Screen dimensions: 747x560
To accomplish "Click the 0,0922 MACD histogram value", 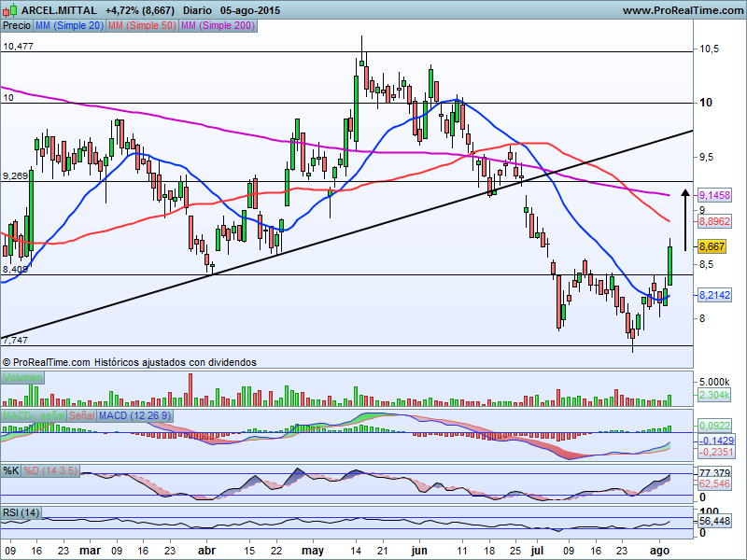I will 714,426.
